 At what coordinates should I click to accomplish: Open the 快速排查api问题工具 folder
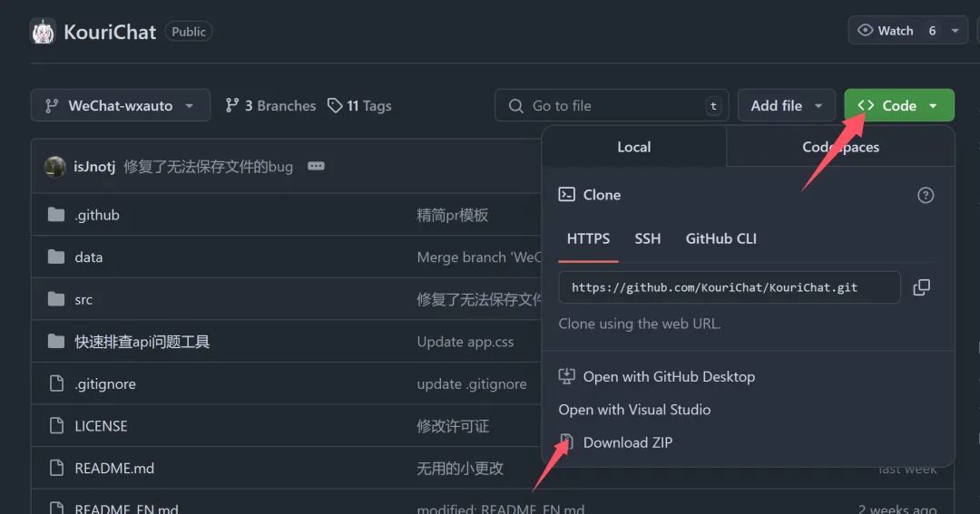click(x=142, y=342)
